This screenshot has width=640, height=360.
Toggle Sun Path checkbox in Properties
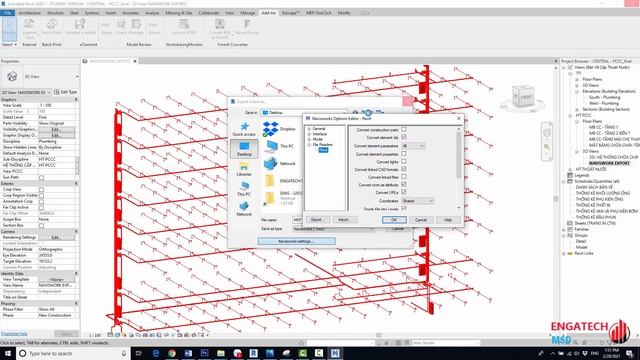41,178
